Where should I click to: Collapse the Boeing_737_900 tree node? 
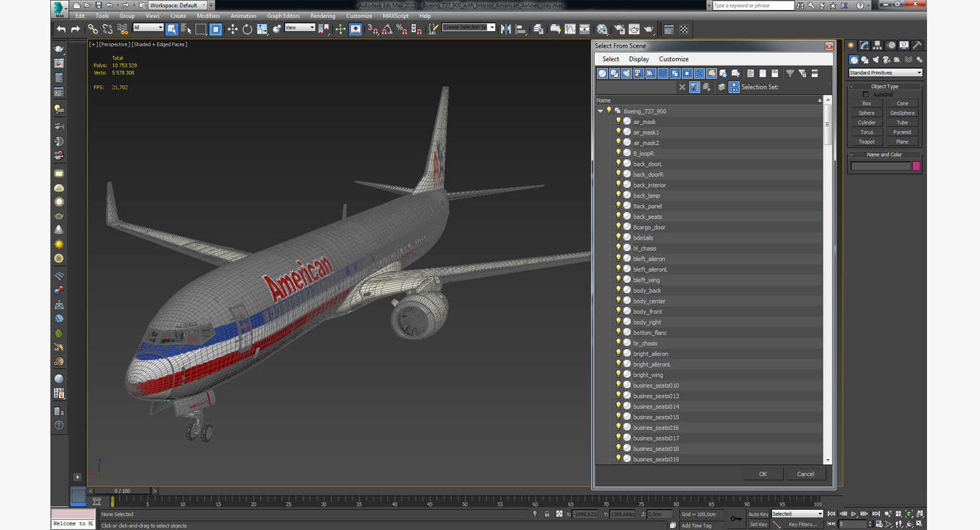pyautogui.click(x=601, y=111)
